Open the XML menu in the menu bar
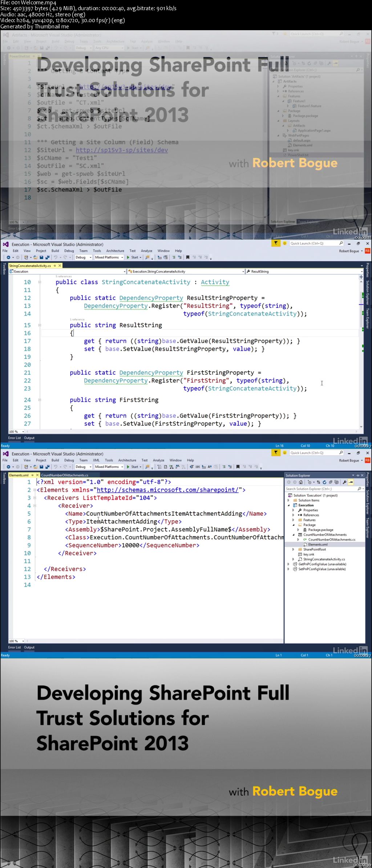Image resolution: width=372 pixels, height=868 pixels. click(96, 460)
